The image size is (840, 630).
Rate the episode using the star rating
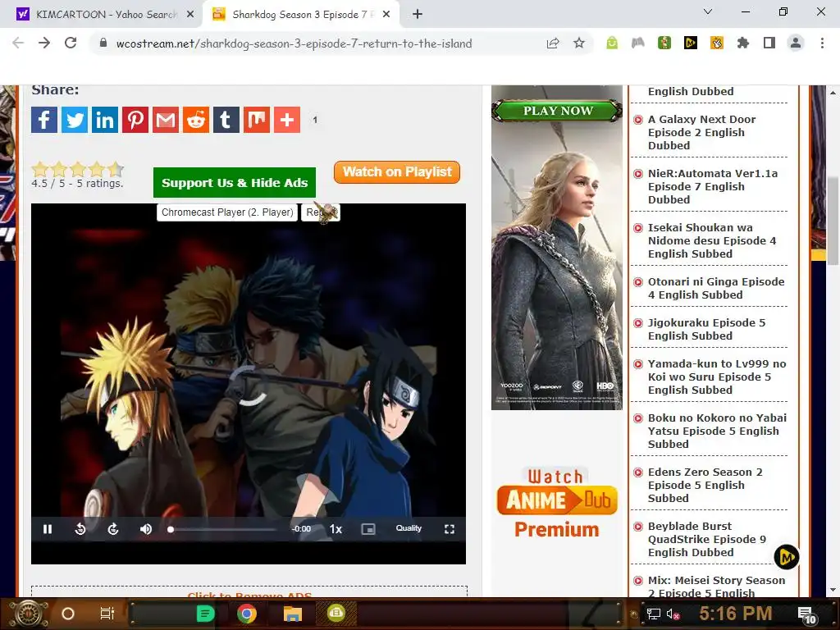click(x=78, y=169)
